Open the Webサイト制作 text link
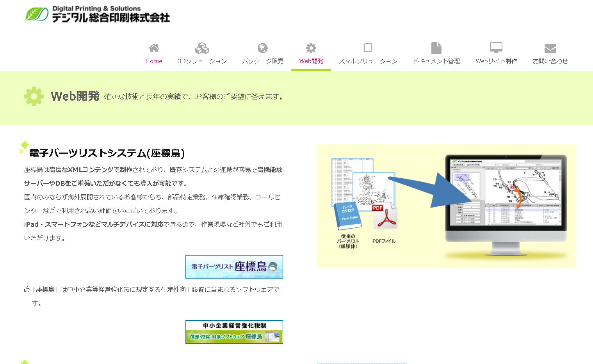Image resolution: width=593 pixels, height=364 pixels. 496,61
